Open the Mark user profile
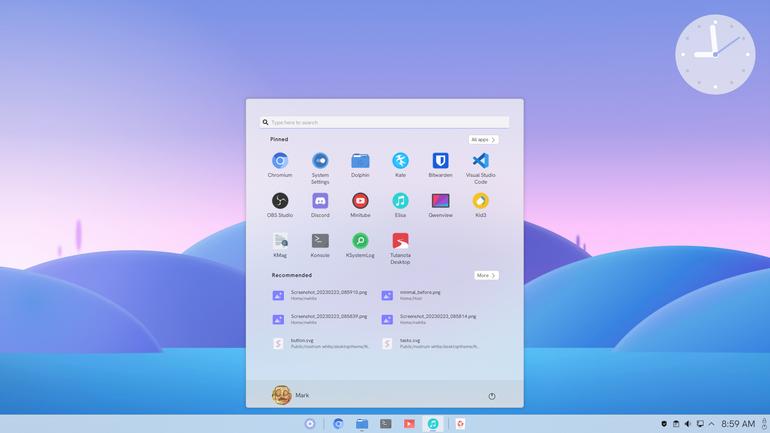770x433 pixels. click(290, 395)
